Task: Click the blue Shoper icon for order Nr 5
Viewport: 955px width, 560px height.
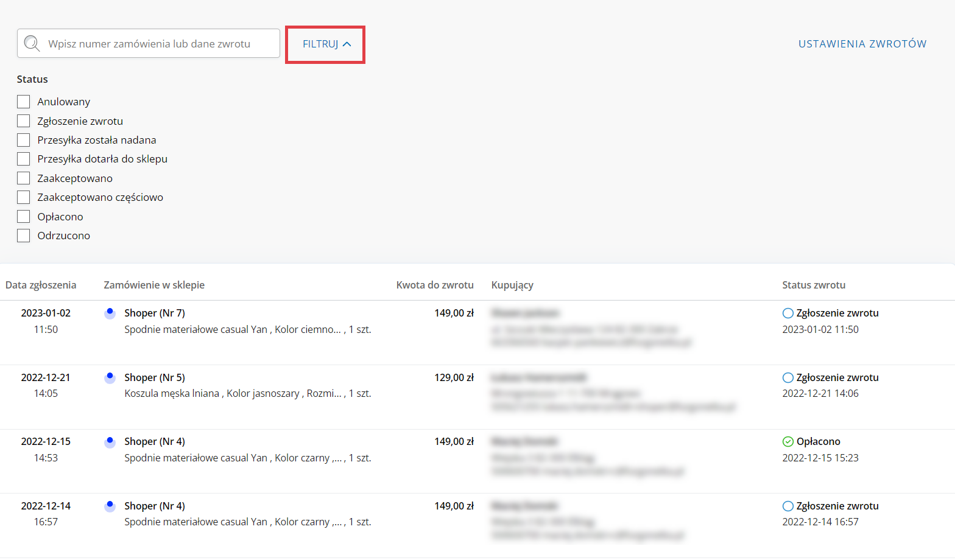Action: tap(110, 377)
